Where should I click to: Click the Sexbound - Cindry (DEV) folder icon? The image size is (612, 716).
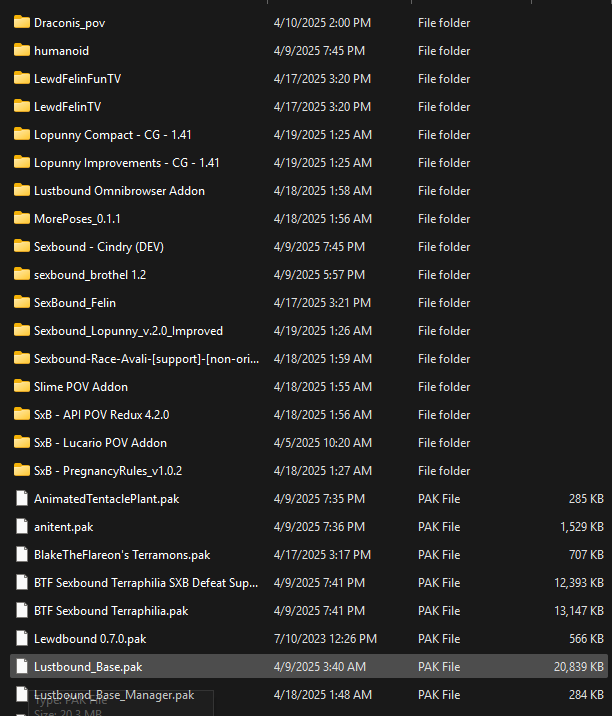[21, 247]
